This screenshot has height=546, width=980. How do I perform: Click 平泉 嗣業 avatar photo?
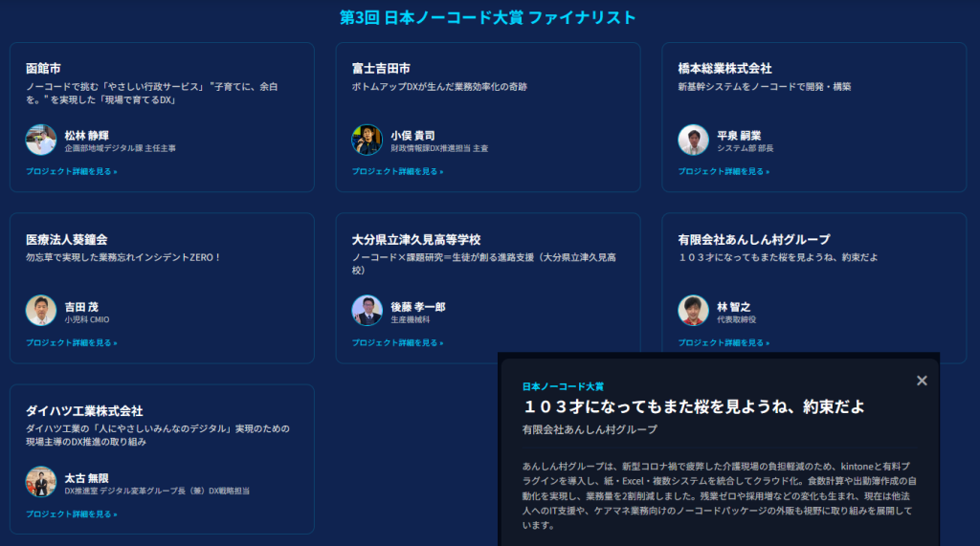(693, 140)
